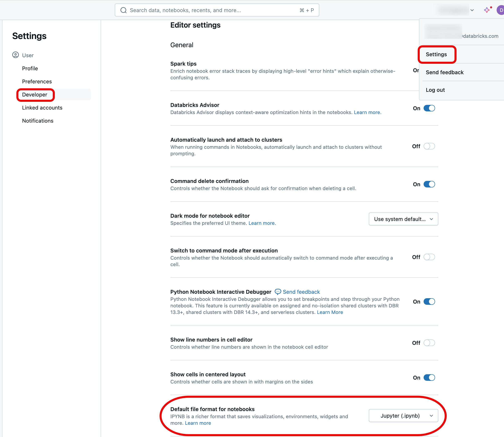Viewport: 504px width, 437px height.
Task: Expand Dark mode for notebook editor dropdown
Action: click(403, 219)
